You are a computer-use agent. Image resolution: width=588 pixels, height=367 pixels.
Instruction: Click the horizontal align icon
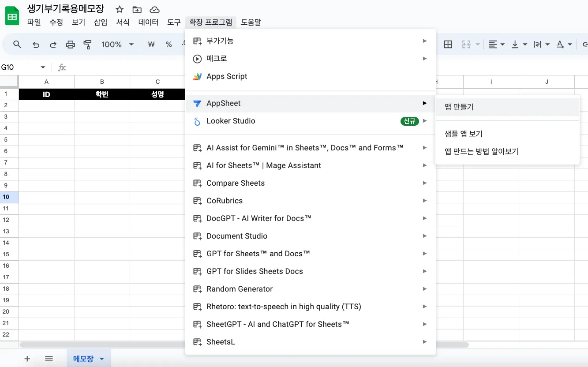point(493,45)
